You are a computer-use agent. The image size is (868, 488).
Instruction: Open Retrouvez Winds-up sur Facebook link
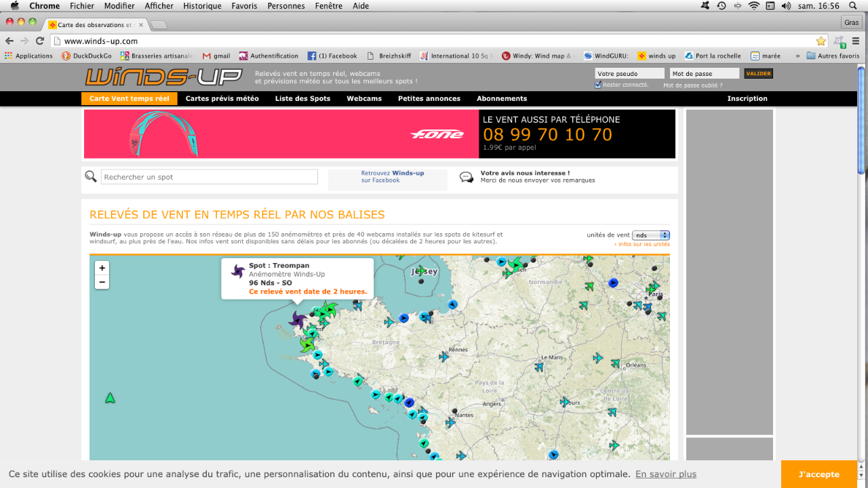pyautogui.click(x=393, y=177)
